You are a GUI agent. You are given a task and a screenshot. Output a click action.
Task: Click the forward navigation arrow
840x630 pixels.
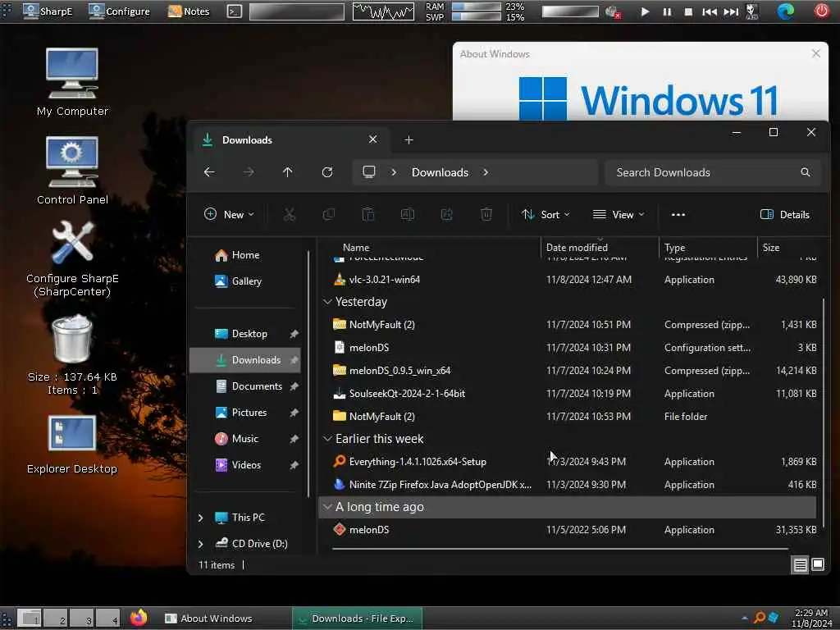(x=249, y=172)
